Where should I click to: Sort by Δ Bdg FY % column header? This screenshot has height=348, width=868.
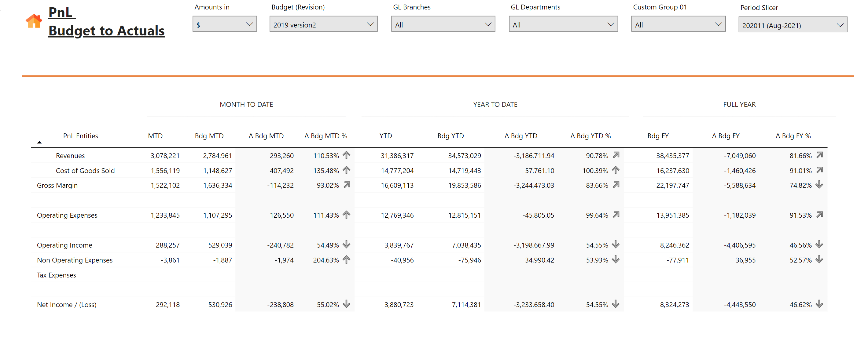point(793,136)
